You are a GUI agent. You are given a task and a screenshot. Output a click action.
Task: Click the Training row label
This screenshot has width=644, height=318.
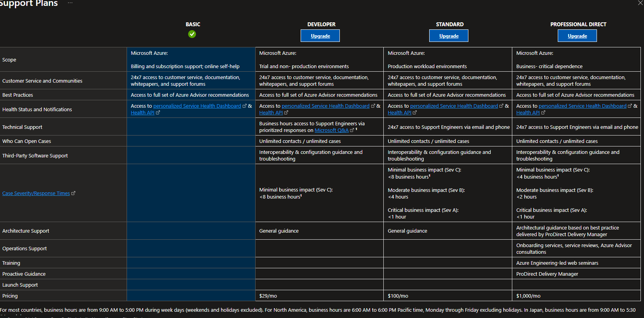(x=11, y=263)
